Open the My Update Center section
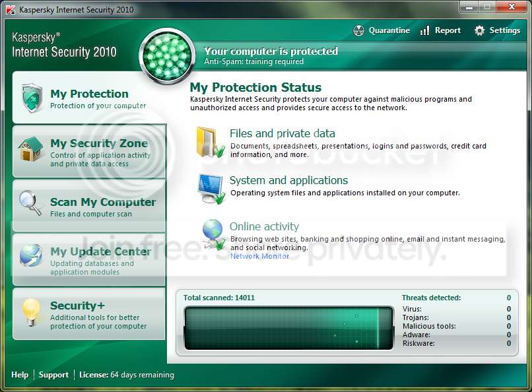Screen dimensions: 532x392 pyautogui.click(x=89, y=260)
